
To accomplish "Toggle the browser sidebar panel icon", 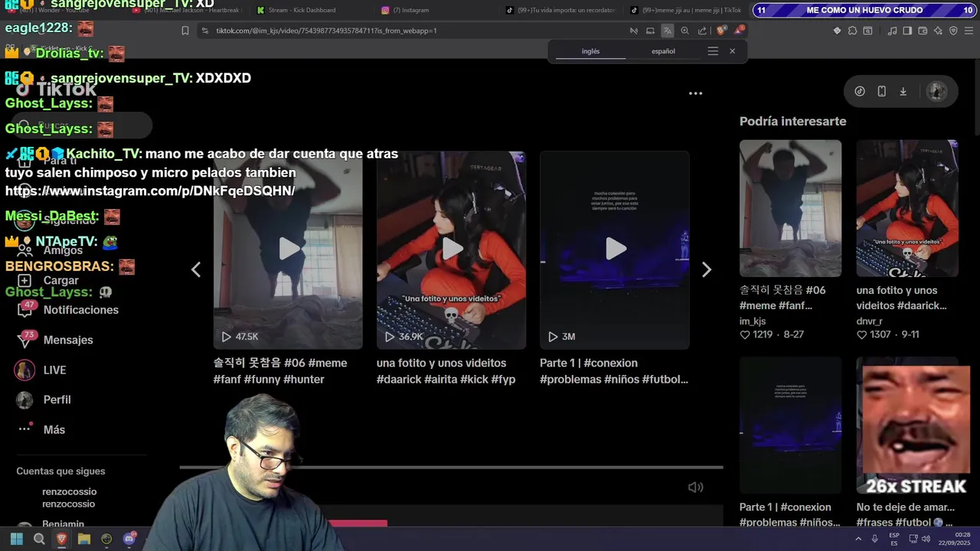I will pyautogui.click(x=907, y=31).
